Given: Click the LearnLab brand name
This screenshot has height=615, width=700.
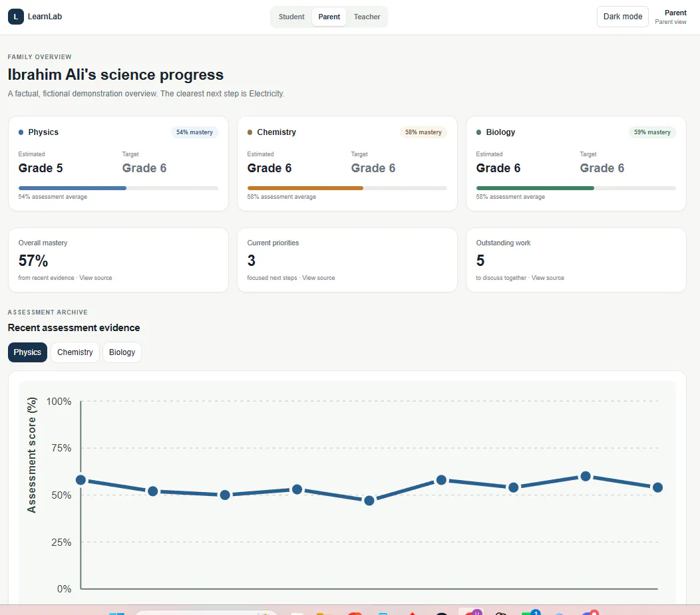Looking at the screenshot, I should coord(45,17).
